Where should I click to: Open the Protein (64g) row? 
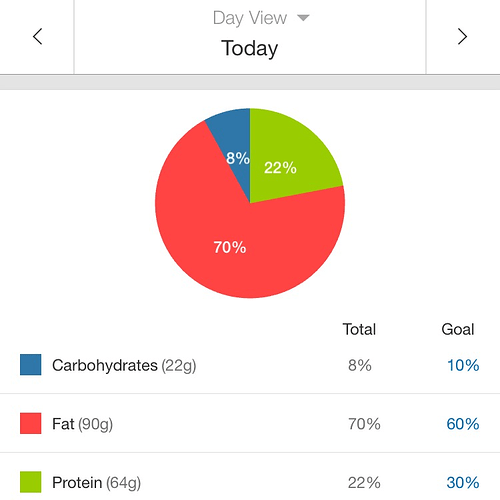(x=250, y=480)
